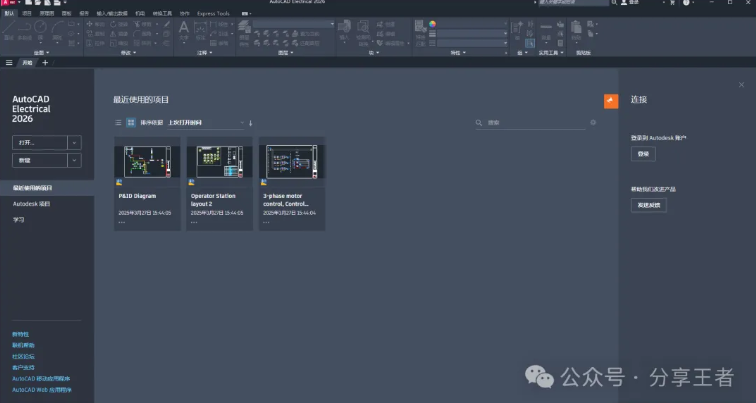The width and height of the screenshot is (756, 403).
Task: Select the Arc tool in the ribbon
Action: coord(57,30)
